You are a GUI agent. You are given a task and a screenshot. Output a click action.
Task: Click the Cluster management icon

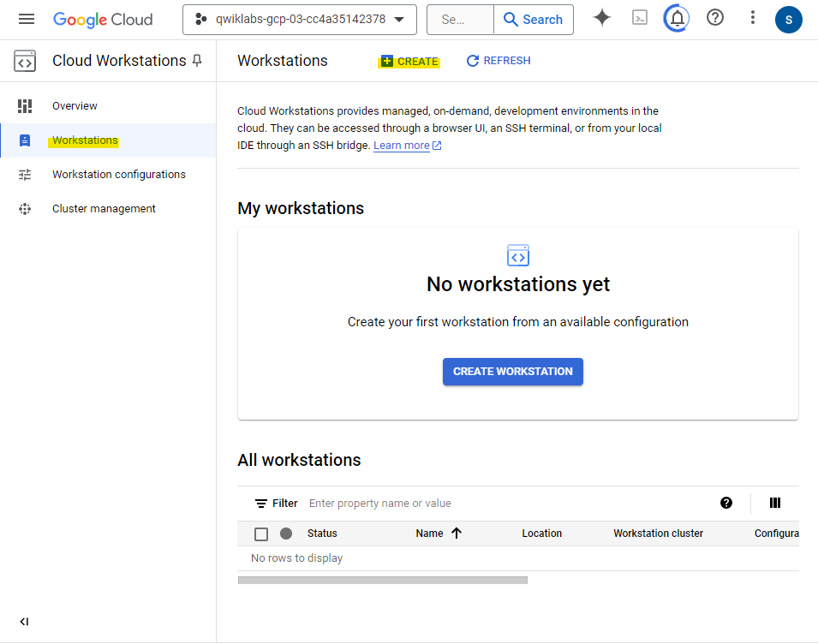(25, 209)
